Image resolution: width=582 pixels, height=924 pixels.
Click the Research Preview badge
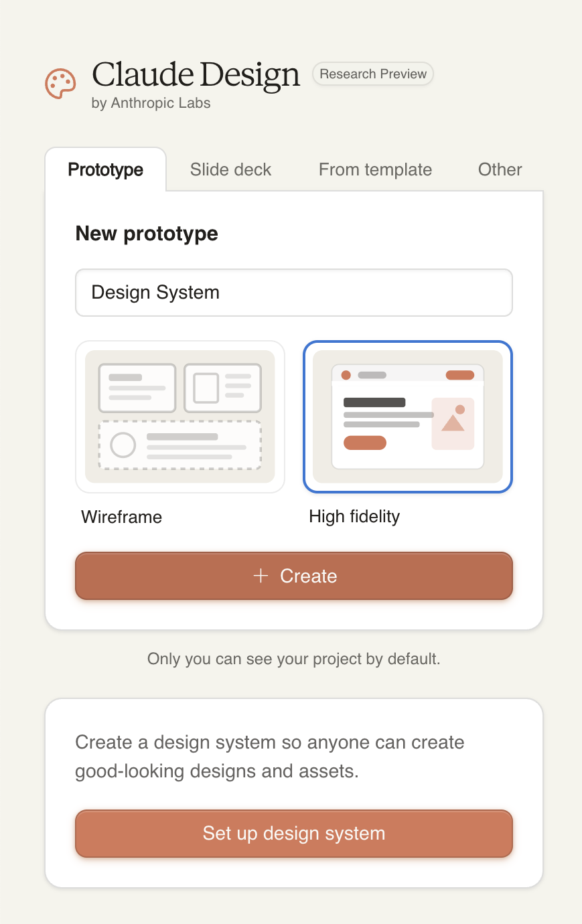click(x=373, y=74)
